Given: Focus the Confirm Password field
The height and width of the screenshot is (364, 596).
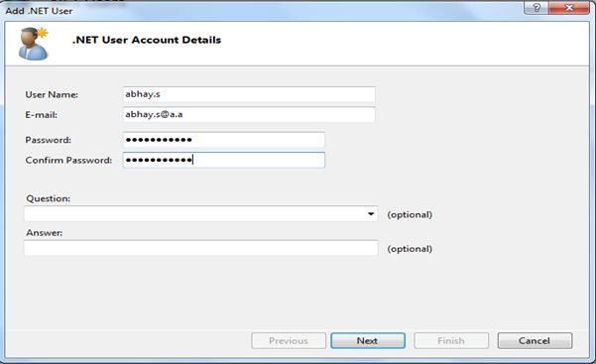Looking at the screenshot, I should 224,160.
